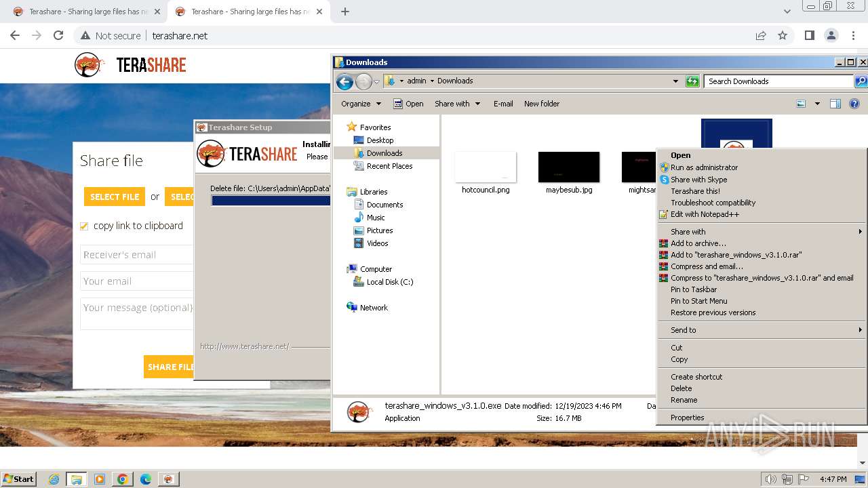Select the hotcouncil.png file

[486, 173]
